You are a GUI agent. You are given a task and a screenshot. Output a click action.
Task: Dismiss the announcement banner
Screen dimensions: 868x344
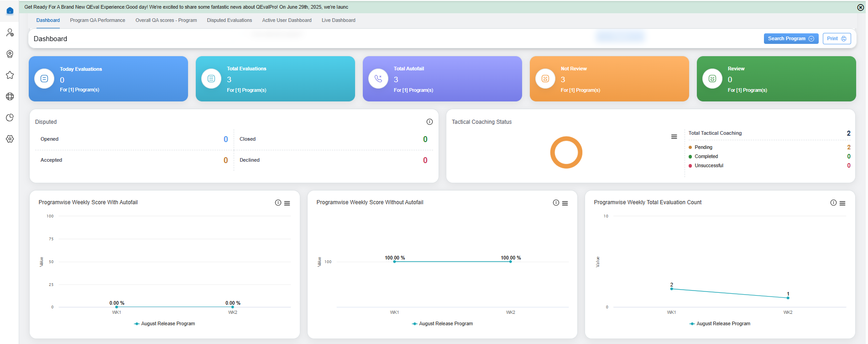click(860, 7)
